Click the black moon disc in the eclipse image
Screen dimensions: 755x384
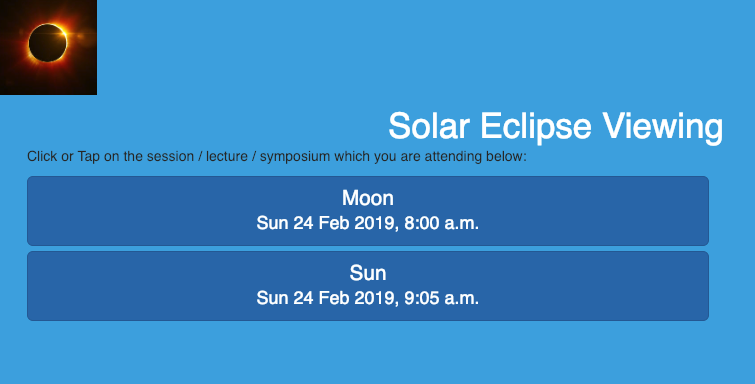[47, 43]
